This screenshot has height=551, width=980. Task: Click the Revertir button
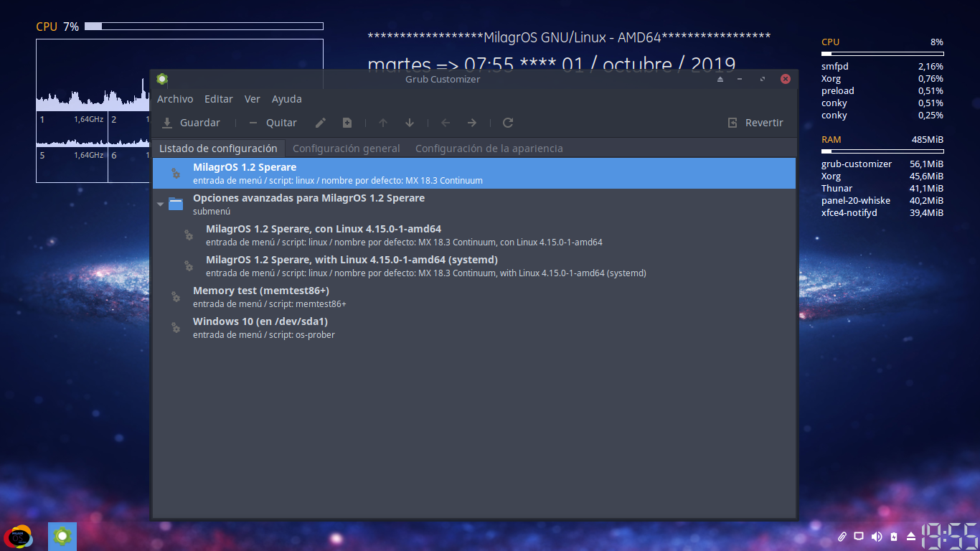pos(755,123)
